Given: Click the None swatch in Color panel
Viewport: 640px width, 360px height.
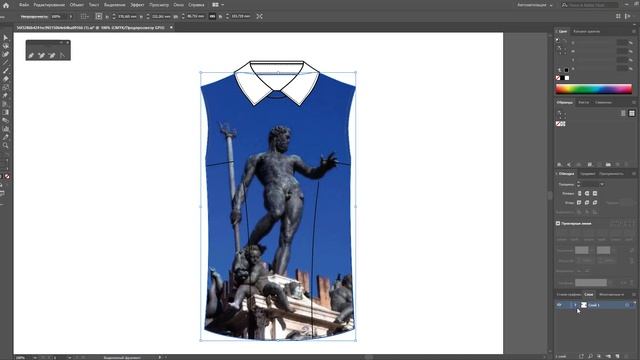Looking at the screenshot, I should coord(558,78).
